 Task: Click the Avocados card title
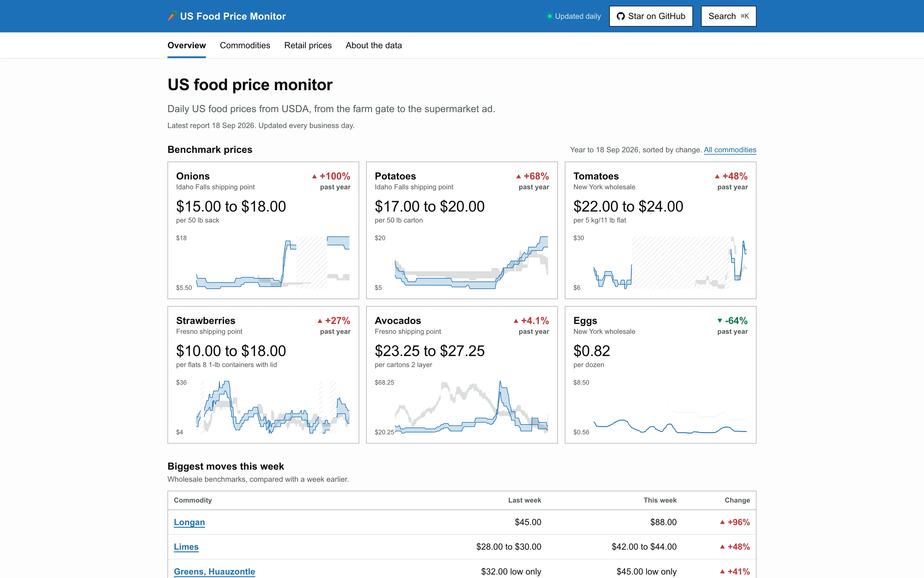coord(398,321)
